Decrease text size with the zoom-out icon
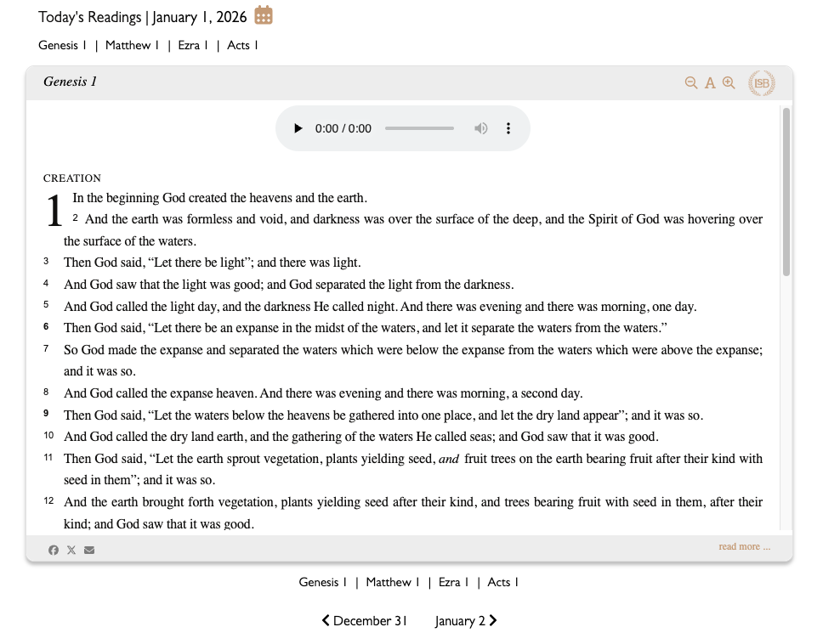823x644 pixels. click(x=691, y=82)
